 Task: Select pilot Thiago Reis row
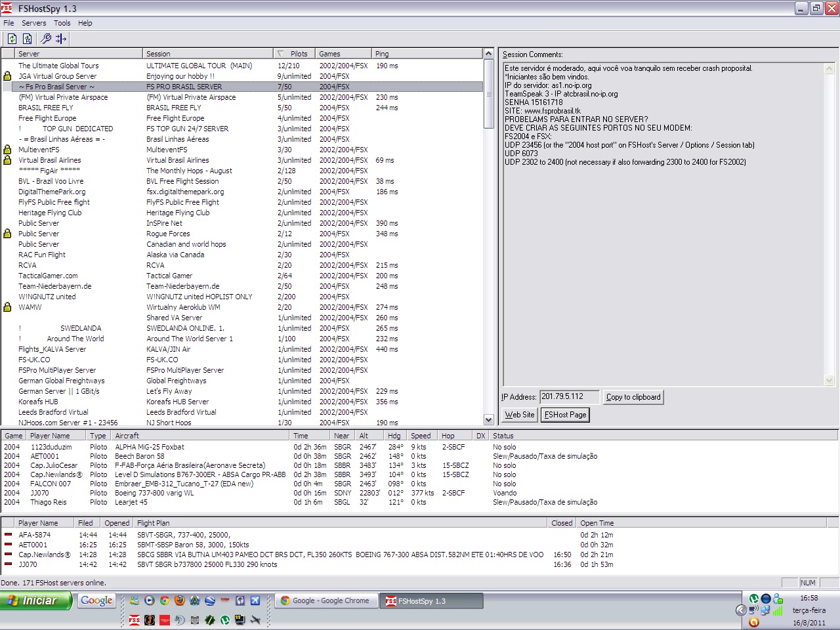[419, 502]
